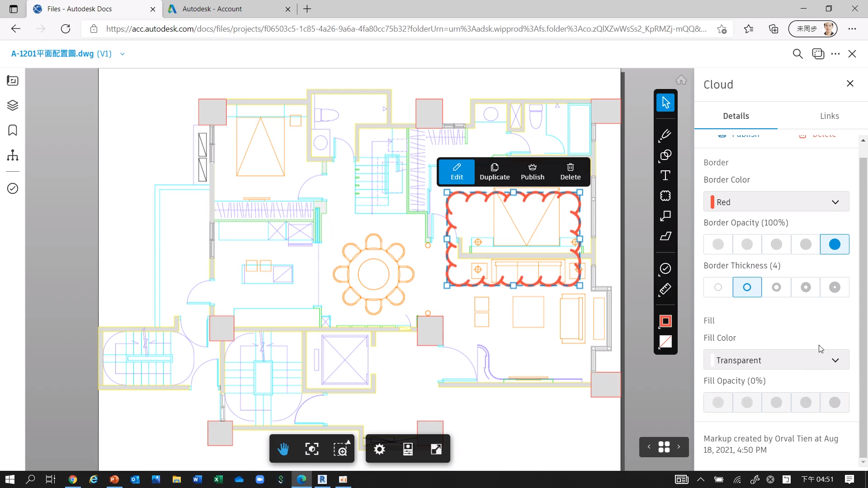Open the shapes markup tool
This screenshot has height=488, width=868.
coord(665,155)
